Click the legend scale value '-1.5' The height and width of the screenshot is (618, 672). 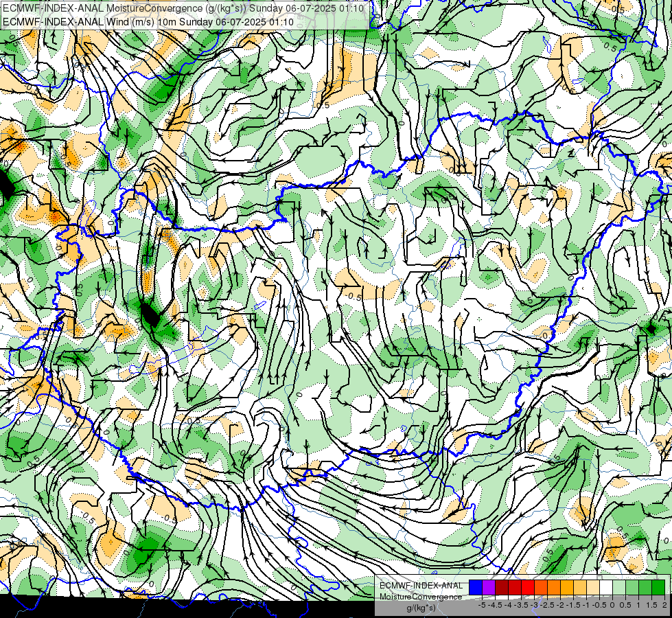pos(573,605)
